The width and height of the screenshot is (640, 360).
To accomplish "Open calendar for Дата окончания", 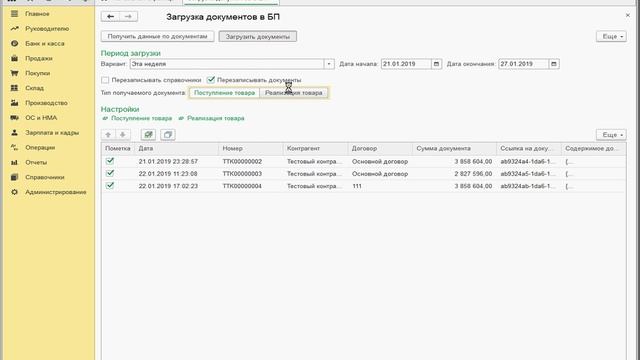I will (x=553, y=64).
